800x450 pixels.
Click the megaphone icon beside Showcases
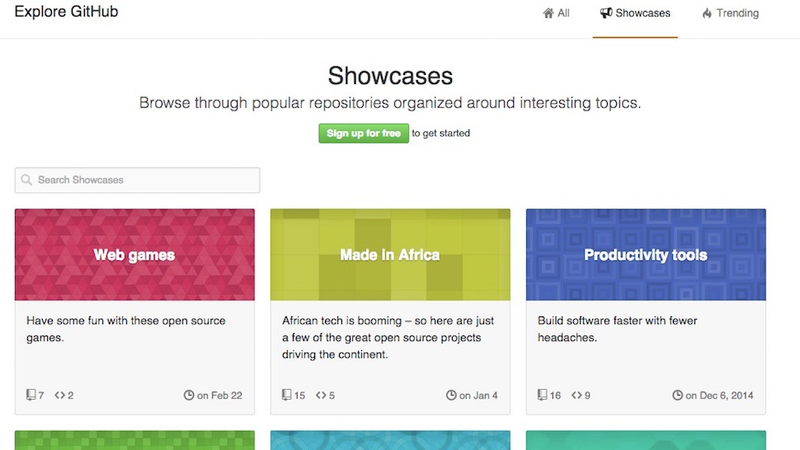606,13
